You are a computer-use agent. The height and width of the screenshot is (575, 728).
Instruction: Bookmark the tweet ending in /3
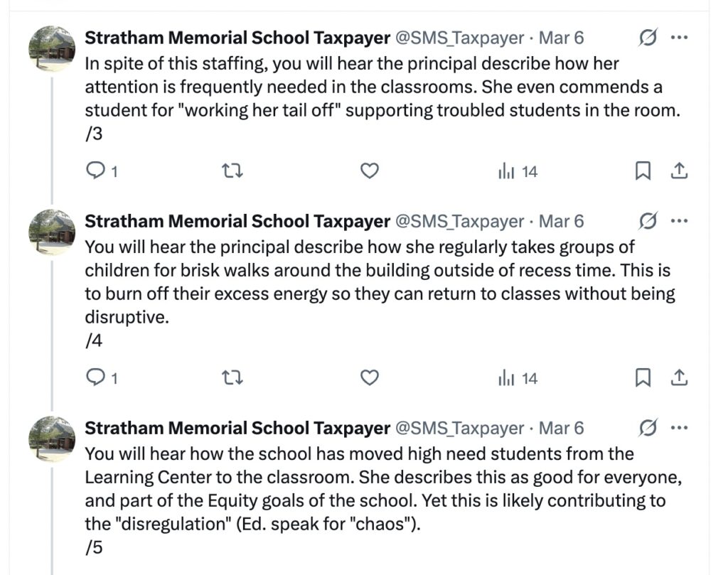coord(643,171)
